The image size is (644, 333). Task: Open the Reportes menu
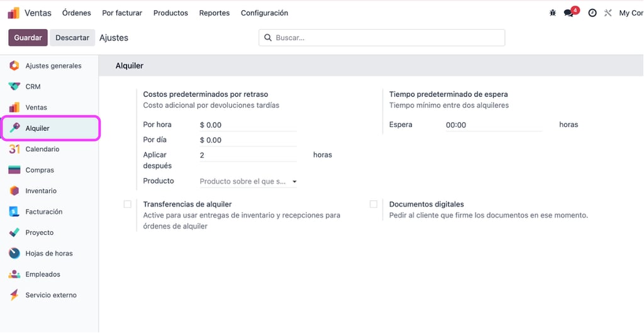pyautogui.click(x=214, y=13)
